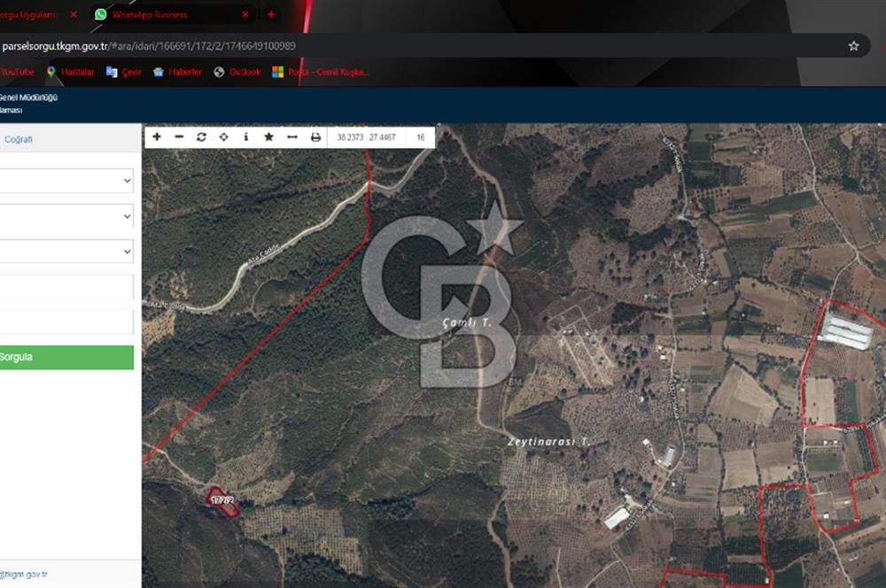Viewport: 886px width, 588px height.
Task: Close the Sorgu Uygulaması tab
Action: tap(74, 14)
